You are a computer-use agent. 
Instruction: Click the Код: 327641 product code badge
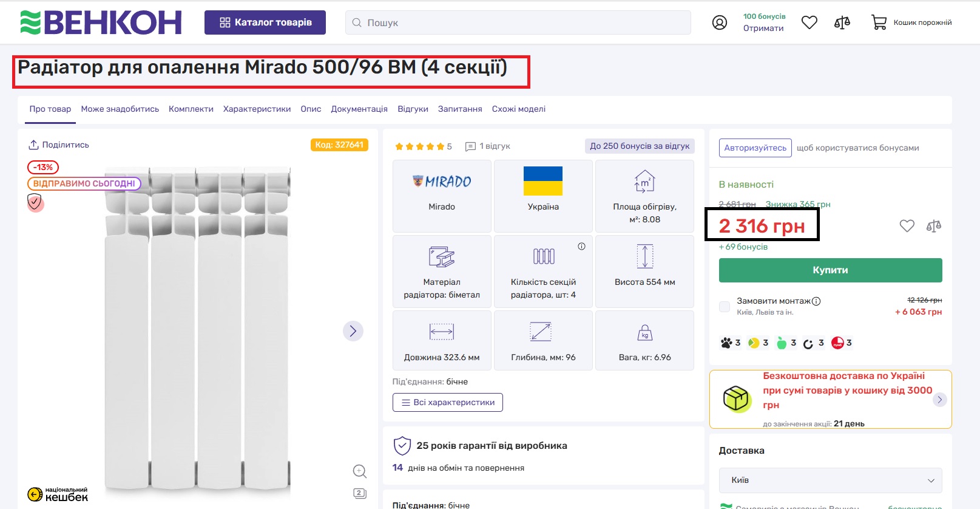tap(339, 145)
